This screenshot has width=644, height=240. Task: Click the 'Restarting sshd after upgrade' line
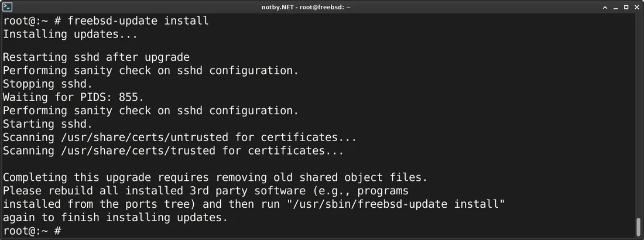tap(96, 57)
